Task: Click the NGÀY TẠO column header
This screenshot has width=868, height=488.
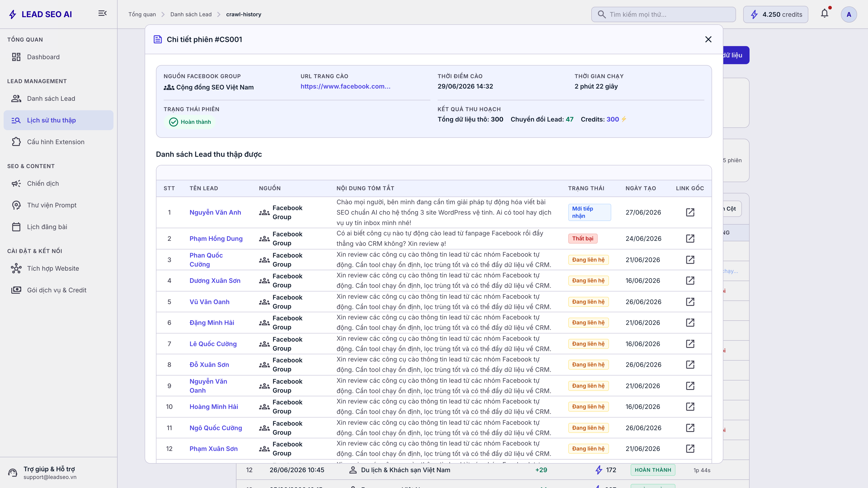Action: (x=641, y=188)
